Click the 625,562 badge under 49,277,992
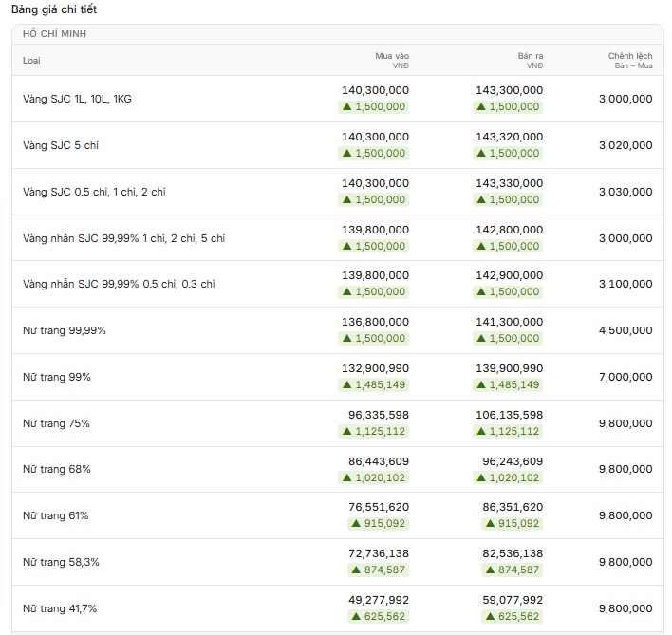Viewport: 672px width, 635px height. click(378, 616)
